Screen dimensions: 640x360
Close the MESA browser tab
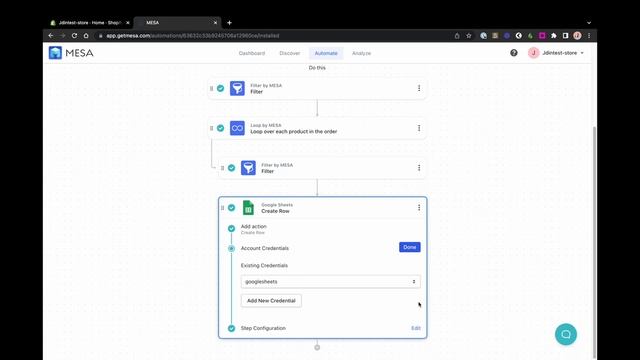pyautogui.click(x=216, y=23)
